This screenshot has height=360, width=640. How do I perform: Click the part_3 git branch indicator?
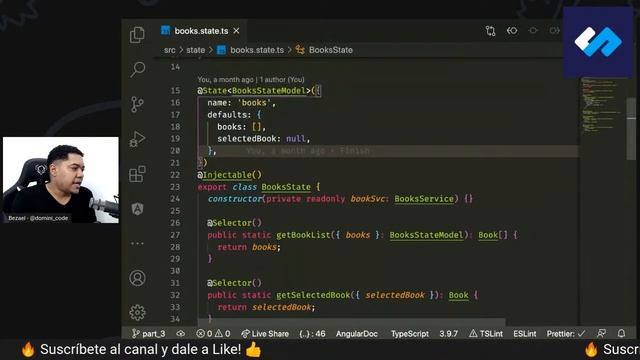[149, 333]
